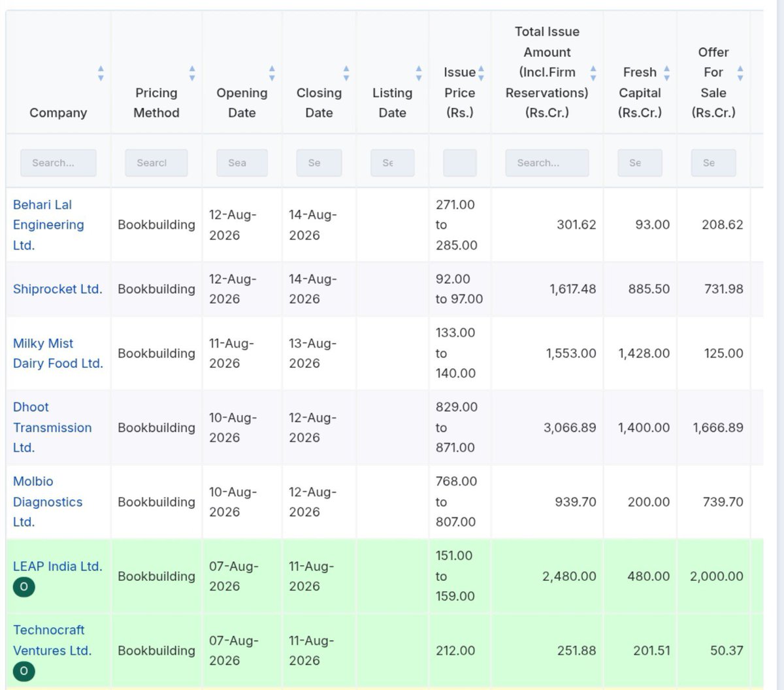The image size is (784, 690).
Task: Open Dhoot Transmission Ltd. link
Action: tap(52, 427)
